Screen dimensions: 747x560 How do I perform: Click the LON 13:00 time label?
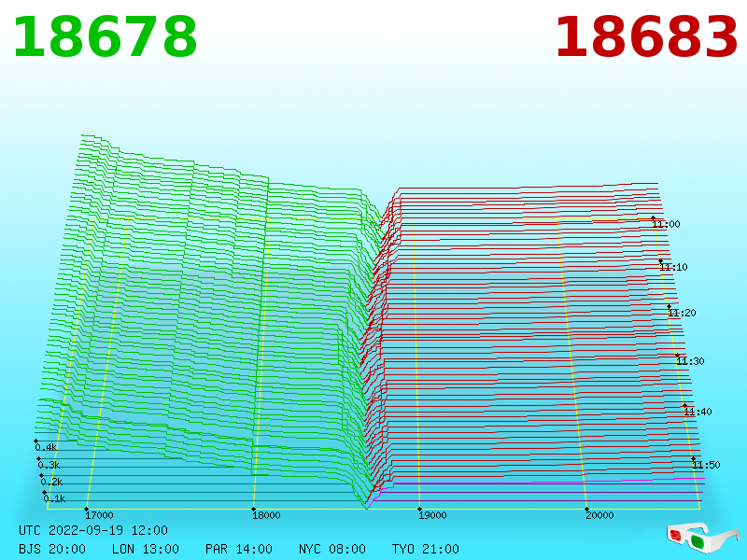tap(146, 549)
